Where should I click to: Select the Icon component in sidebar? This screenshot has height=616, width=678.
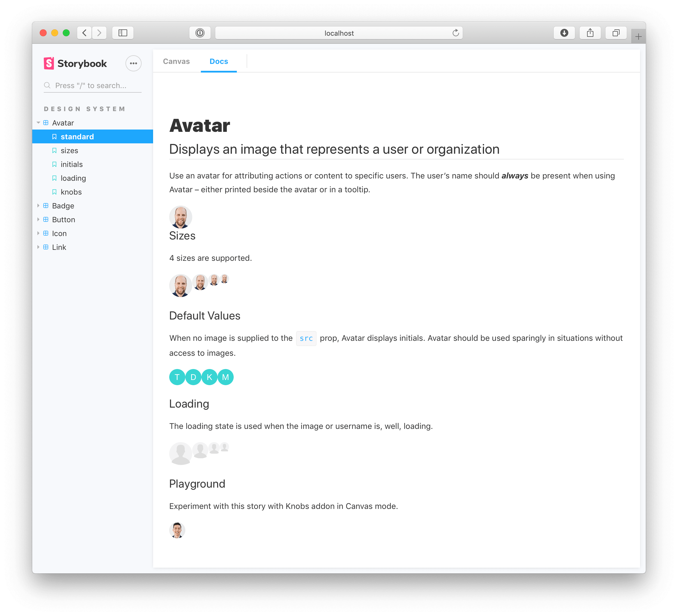59,233
